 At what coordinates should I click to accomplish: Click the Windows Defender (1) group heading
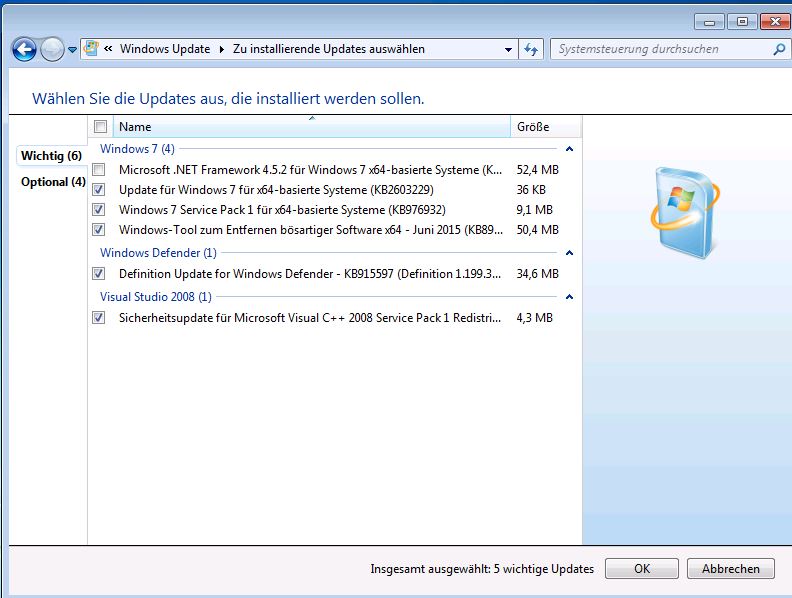tap(158, 253)
